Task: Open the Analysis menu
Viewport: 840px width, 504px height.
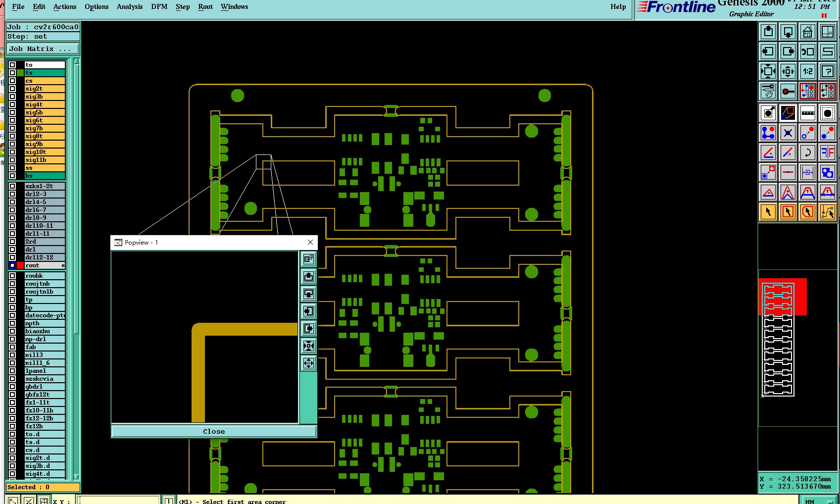Action: tap(130, 6)
